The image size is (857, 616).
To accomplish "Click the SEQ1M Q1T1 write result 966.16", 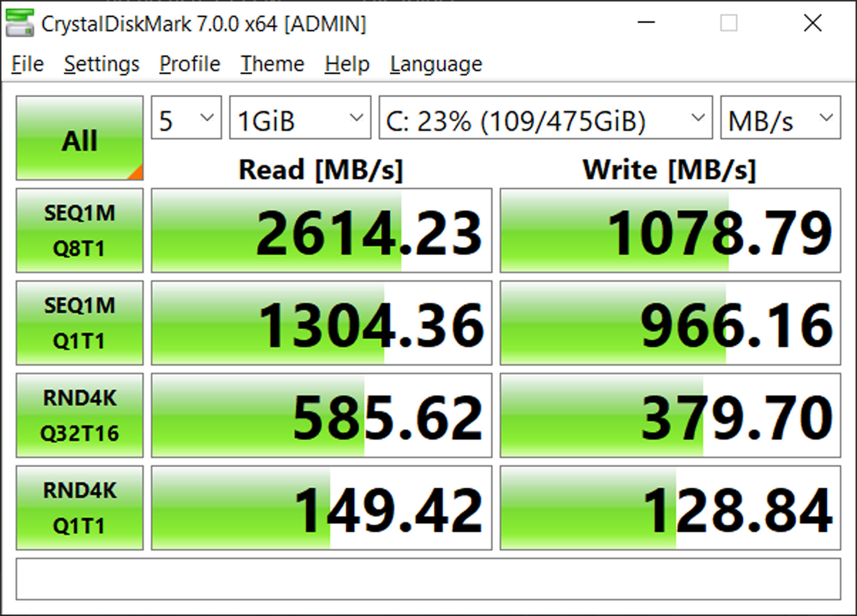I will tap(670, 323).
